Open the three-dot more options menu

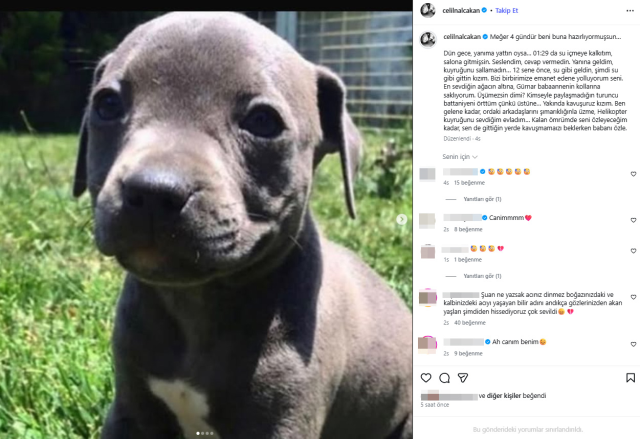pos(630,11)
